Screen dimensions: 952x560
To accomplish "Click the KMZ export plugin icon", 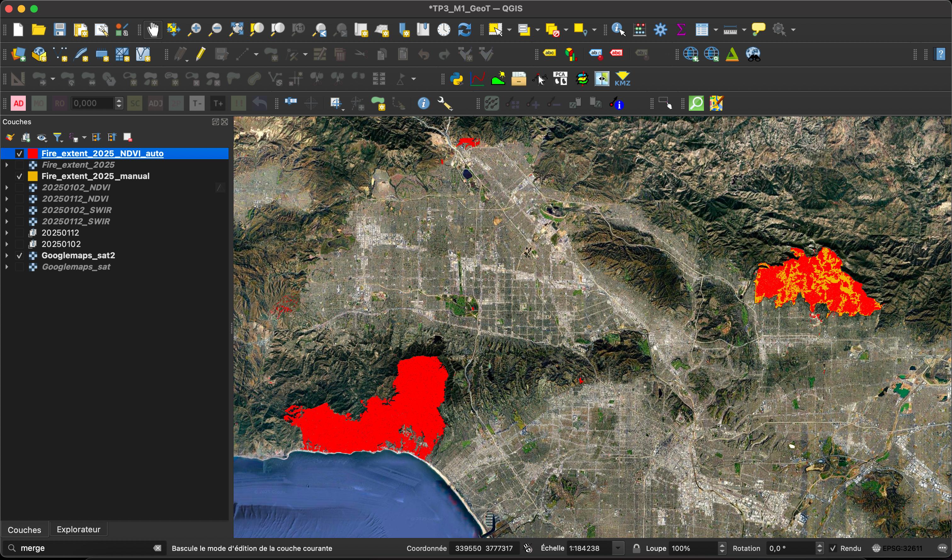I will (x=623, y=79).
